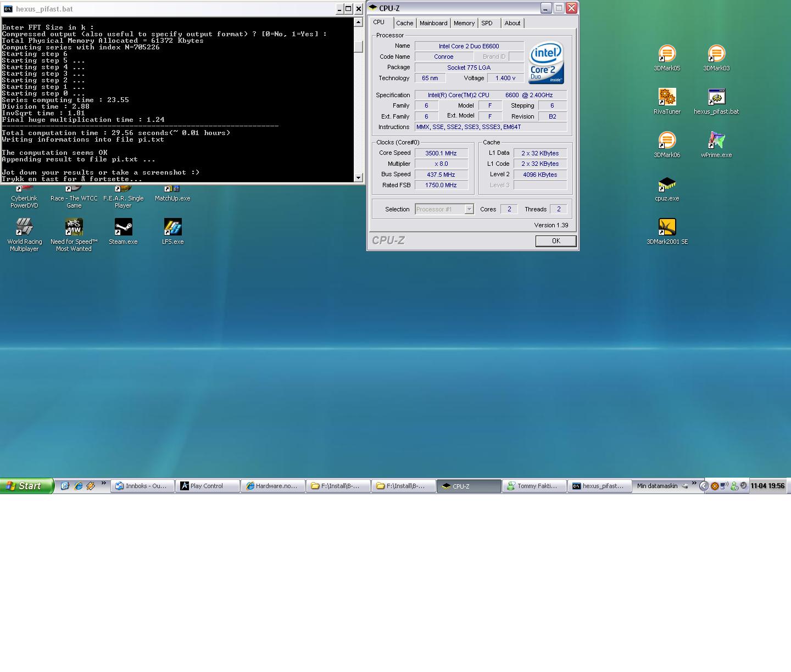Click the taskbar clock showing 19:56
The image size is (791, 672).
767,486
